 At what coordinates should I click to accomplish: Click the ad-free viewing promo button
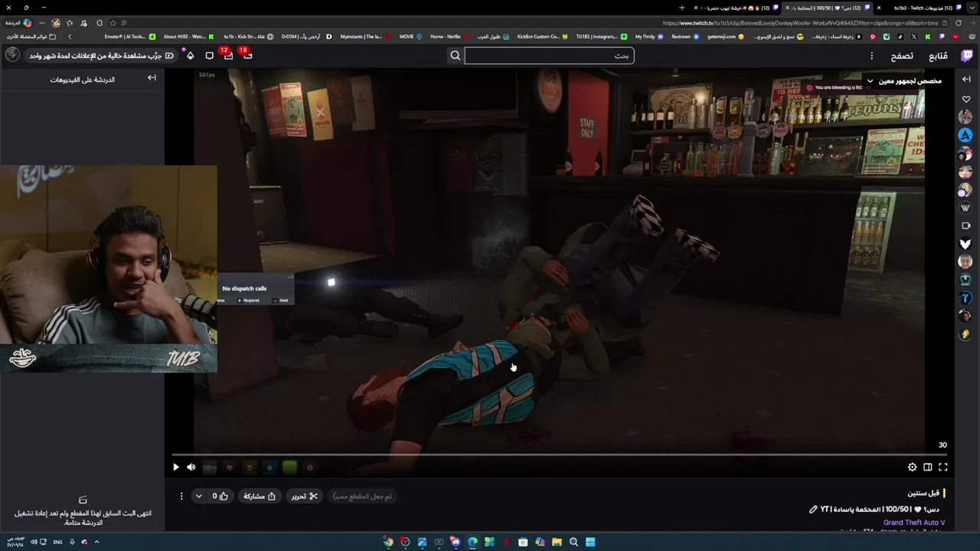click(x=101, y=55)
